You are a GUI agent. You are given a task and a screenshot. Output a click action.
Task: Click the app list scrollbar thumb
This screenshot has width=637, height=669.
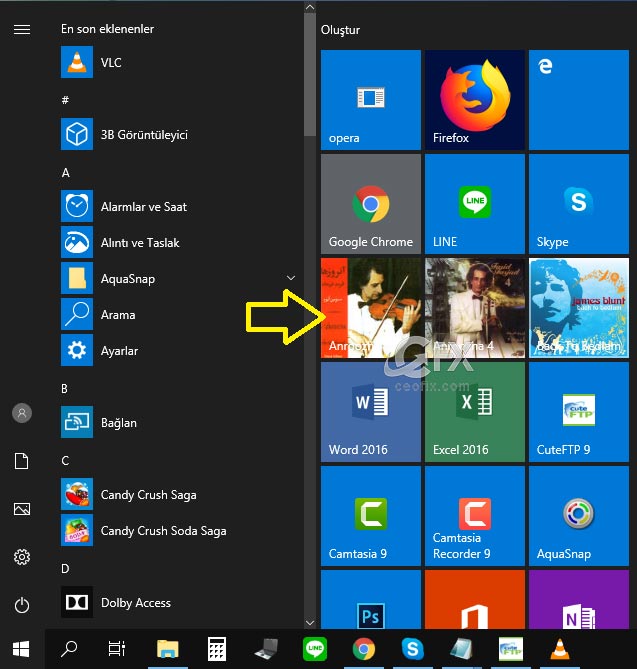[310, 75]
